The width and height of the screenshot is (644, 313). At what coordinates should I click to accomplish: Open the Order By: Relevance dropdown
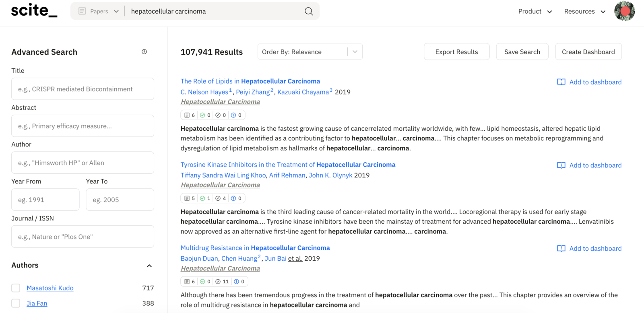(x=310, y=52)
